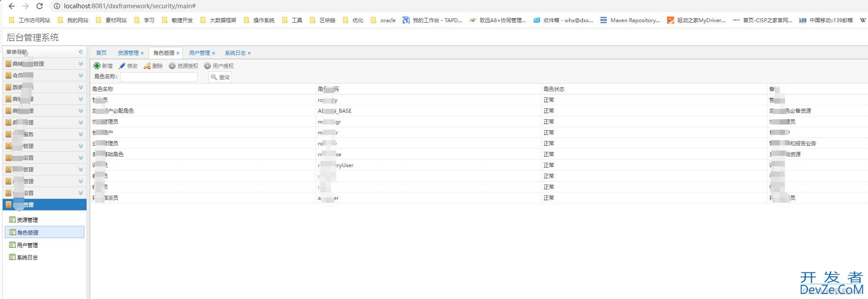
Task: Open 区块链 bookmark folder
Action: click(x=323, y=20)
